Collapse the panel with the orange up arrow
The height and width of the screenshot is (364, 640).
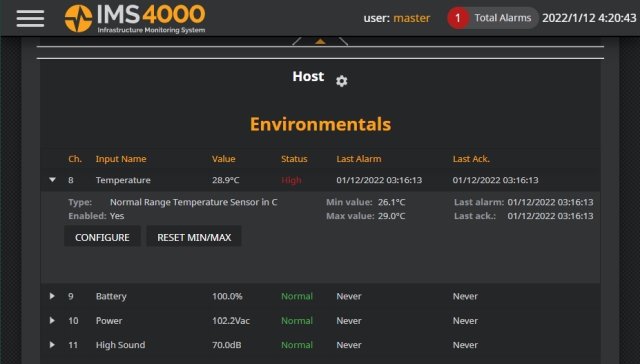click(320, 41)
